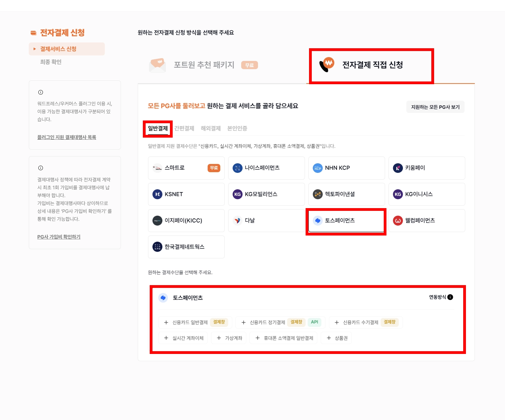
Task: Click the 연동방식 info icon
Action: pos(450,297)
